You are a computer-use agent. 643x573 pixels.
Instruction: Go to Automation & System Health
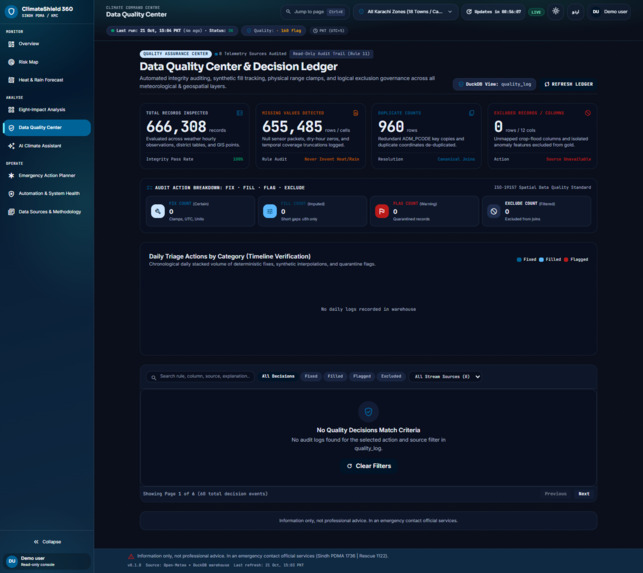[47, 194]
